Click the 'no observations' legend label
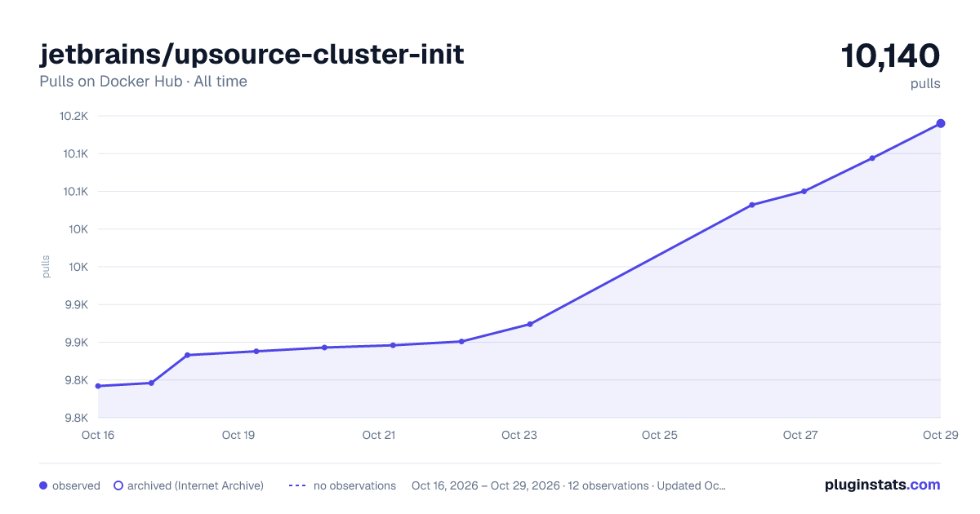980x514 pixels. (x=354, y=485)
